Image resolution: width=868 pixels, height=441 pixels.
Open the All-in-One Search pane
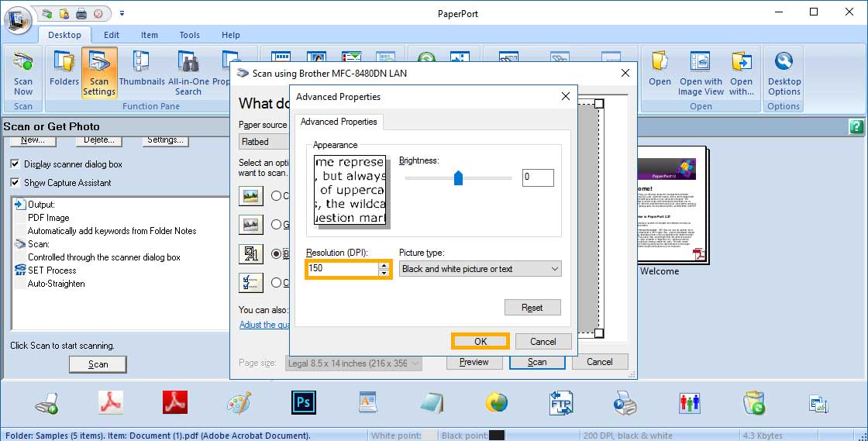pyautogui.click(x=188, y=73)
